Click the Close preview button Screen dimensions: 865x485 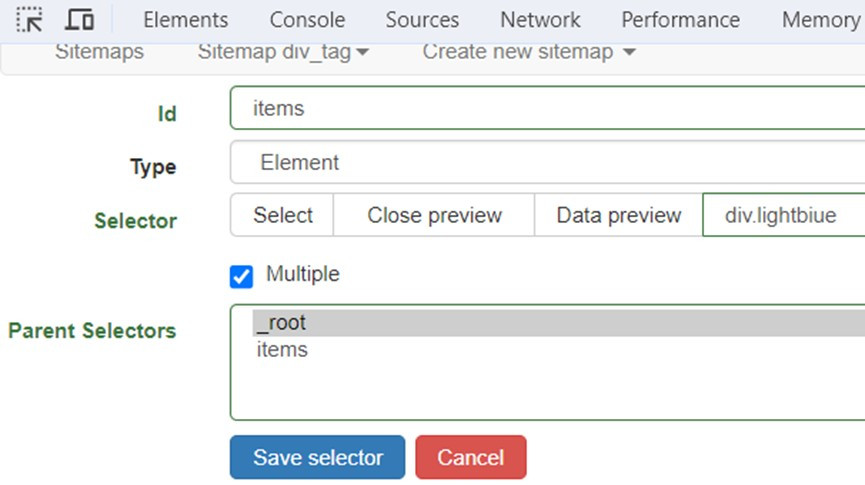tap(434, 215)
